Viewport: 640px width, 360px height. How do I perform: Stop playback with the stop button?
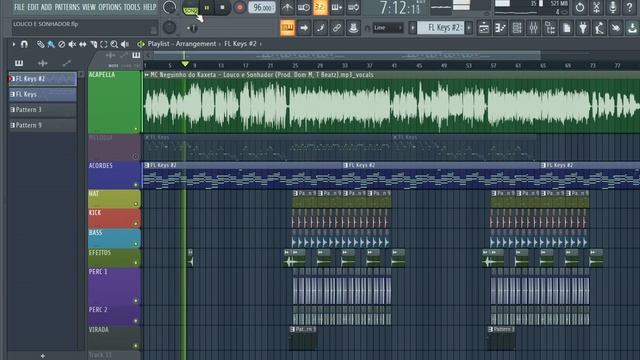[222, 7]
